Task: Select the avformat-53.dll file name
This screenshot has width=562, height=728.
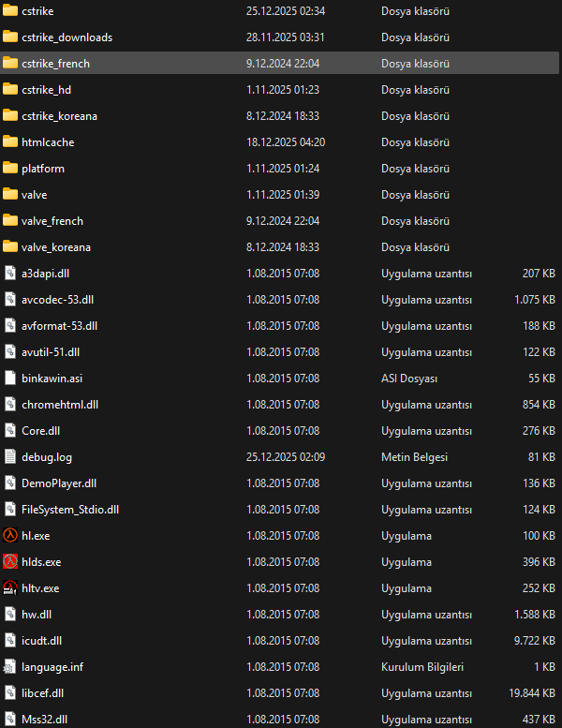Action: pyautogui.click(x=59, y=326)
